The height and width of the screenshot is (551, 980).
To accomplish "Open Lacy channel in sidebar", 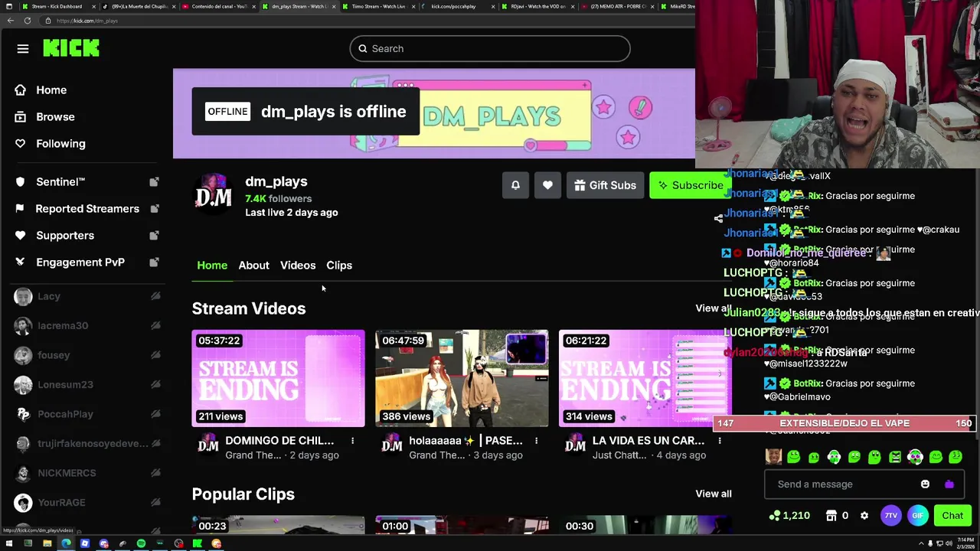I will pos(49,296).
